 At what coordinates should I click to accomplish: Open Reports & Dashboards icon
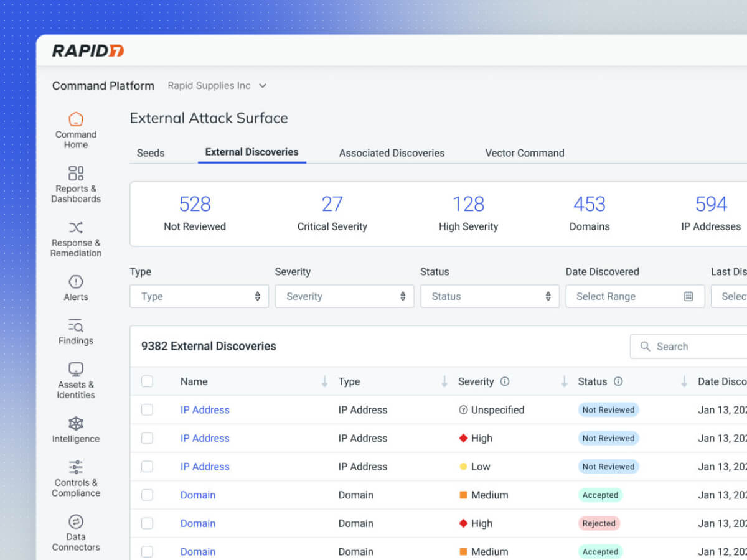76,173
